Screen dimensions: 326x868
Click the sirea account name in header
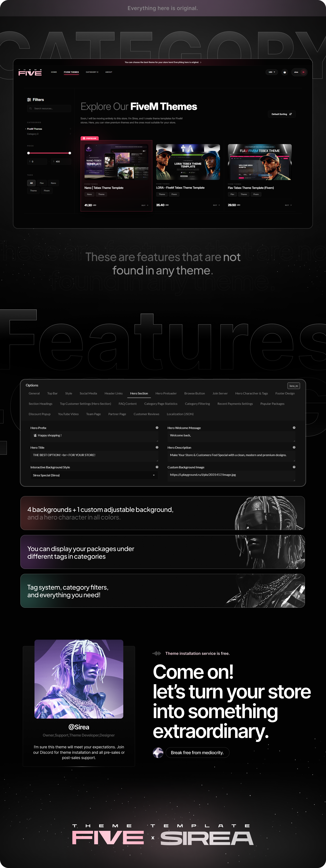point(296,72)
